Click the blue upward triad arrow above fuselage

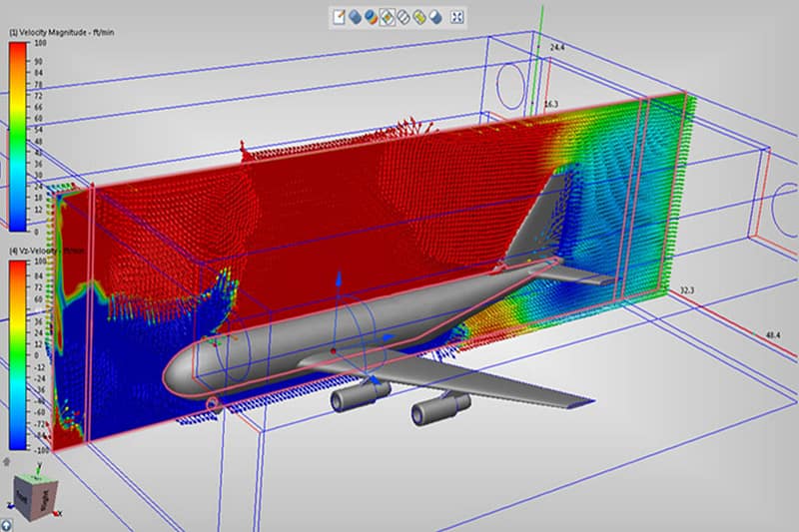point(338,279)
